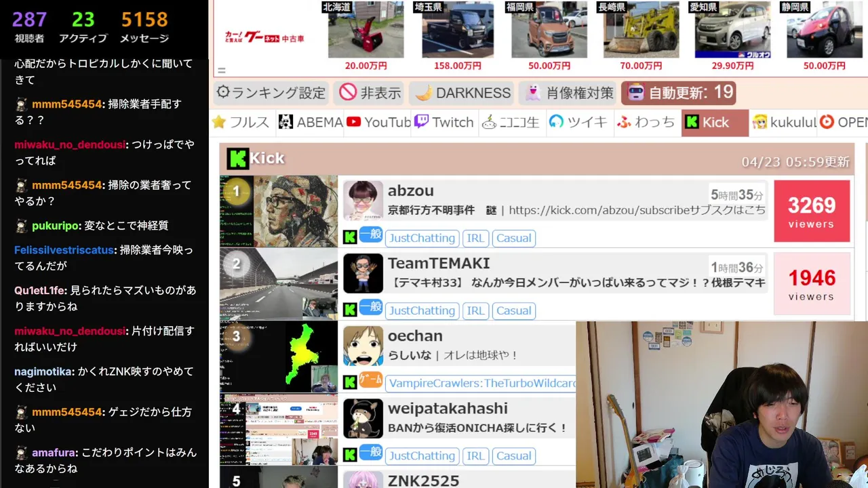
Task: Toggle the 非表示 hide button
Action: tap(370, 93)
